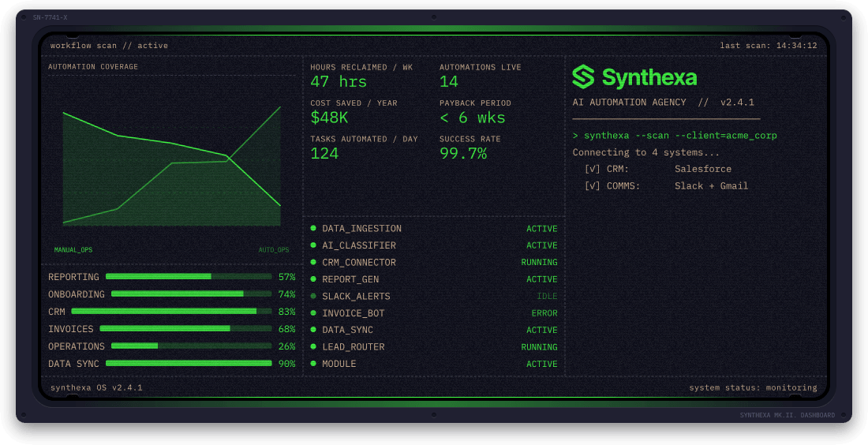Click the Synthexa S logo icon
Screen dimensions: 868x445
[x=583, y=77]
